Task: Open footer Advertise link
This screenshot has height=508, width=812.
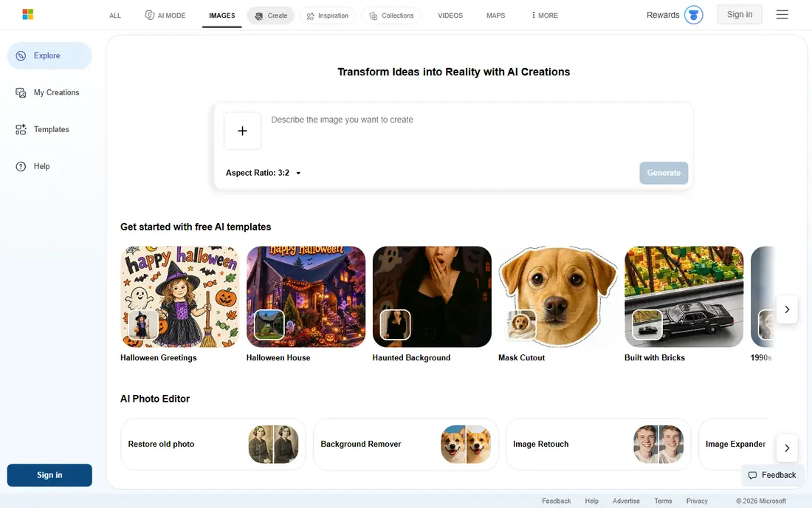Action: [626, 501]
